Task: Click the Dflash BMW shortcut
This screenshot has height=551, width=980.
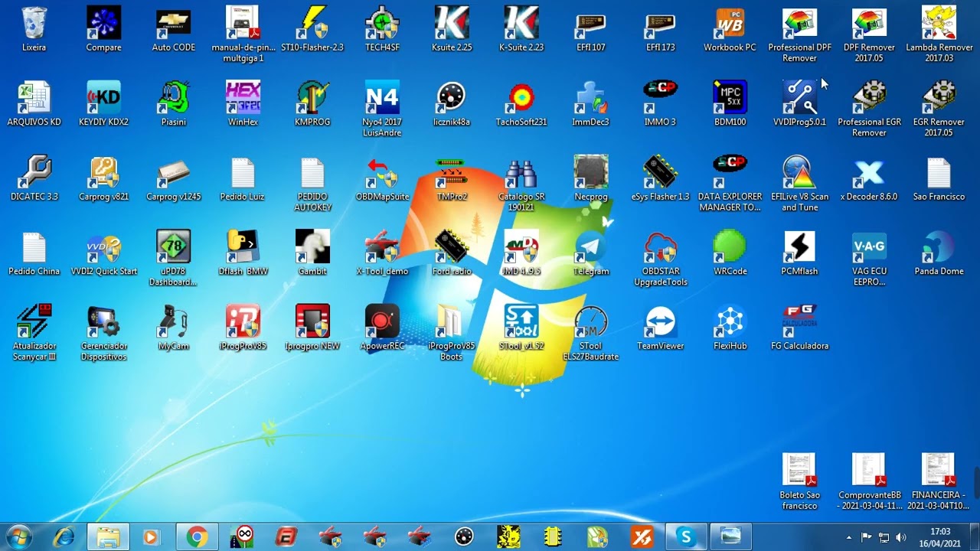Action: point(243,246)
